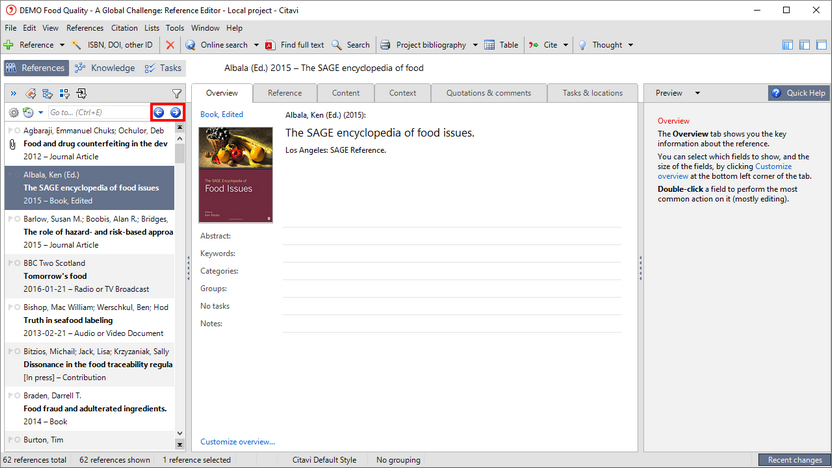Select the Bishop Truth in seafood labeling reference
This screenshot has width=832, height=468.
pos(90,320)
